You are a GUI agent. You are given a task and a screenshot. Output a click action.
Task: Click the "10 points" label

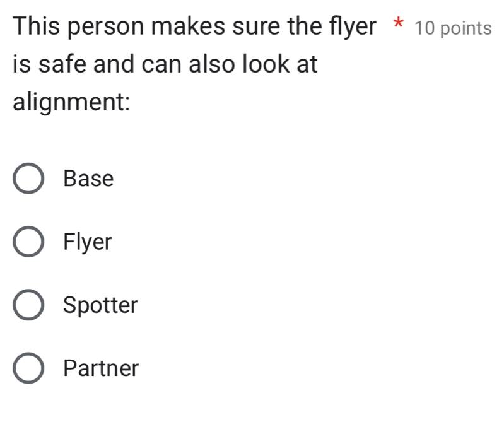pos(454,28)
